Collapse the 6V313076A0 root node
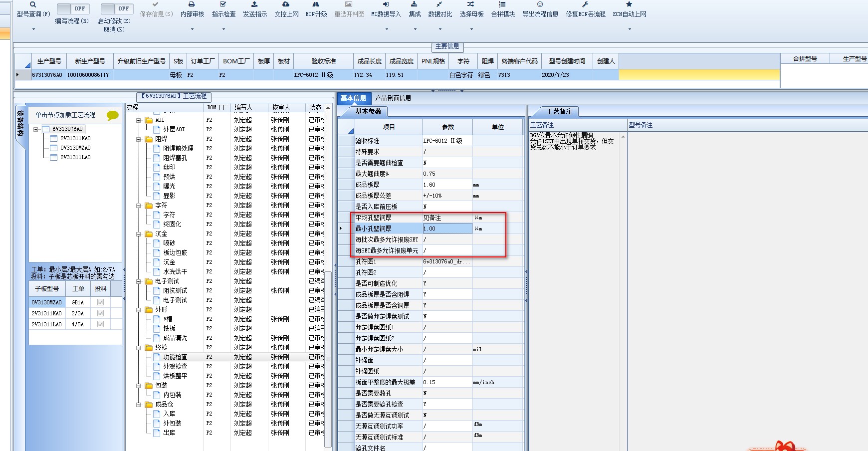The height and width of the screenshot is (451, 868). coord(36,129)
